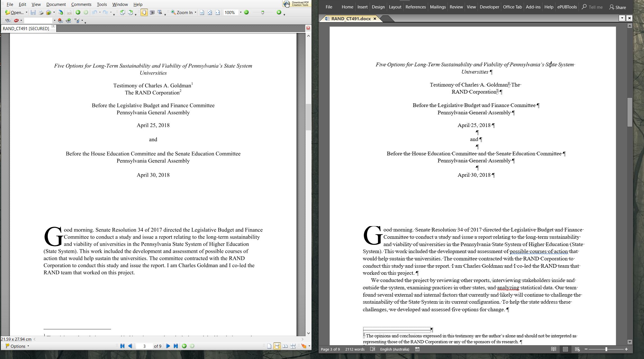The image size is (644, 359).
Task: Open the References ribbon tab
Action: 415,7
